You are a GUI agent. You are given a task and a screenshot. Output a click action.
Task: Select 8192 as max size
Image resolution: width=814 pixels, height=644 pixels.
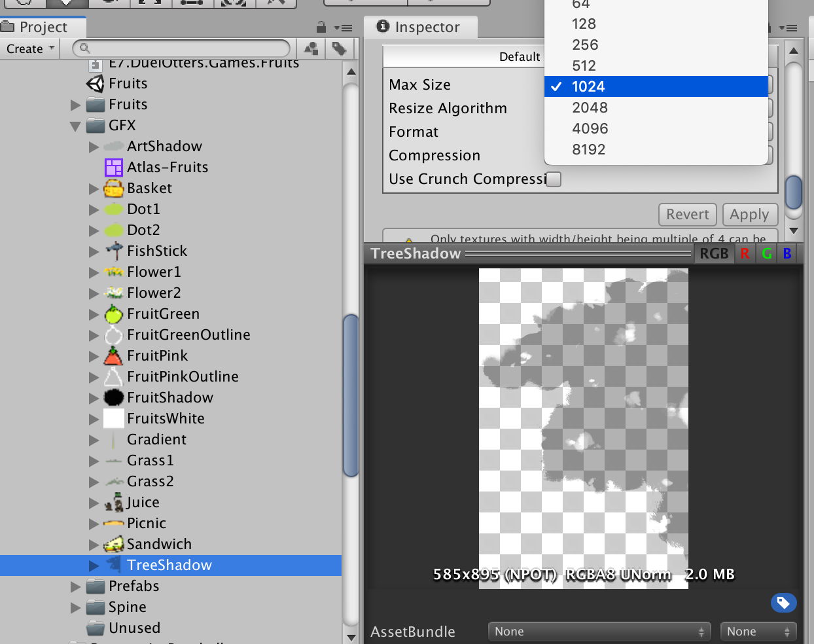(x=656, y=150)
